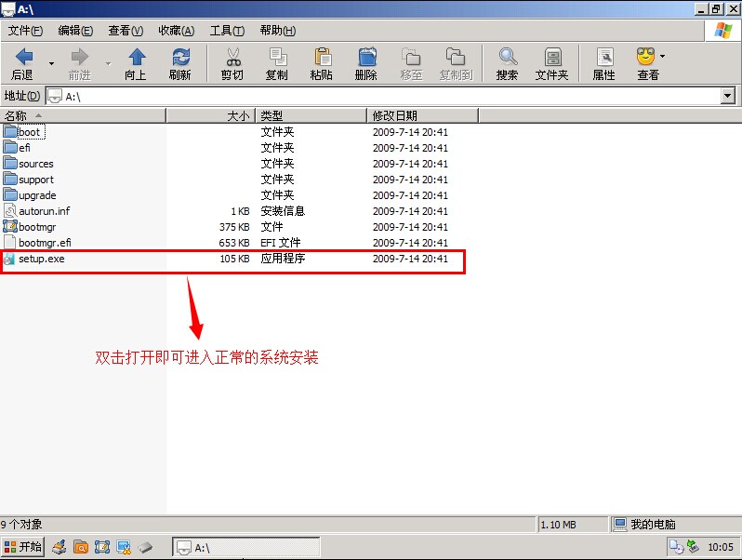Click the 105 KB size cell
Image resolution: width=742 pixels, height=560 pixels.
point(234,259)
